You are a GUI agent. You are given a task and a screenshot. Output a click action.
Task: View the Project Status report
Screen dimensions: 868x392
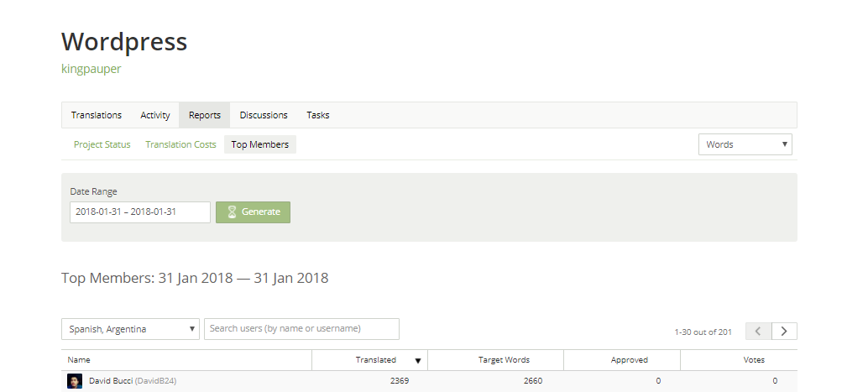102,144
